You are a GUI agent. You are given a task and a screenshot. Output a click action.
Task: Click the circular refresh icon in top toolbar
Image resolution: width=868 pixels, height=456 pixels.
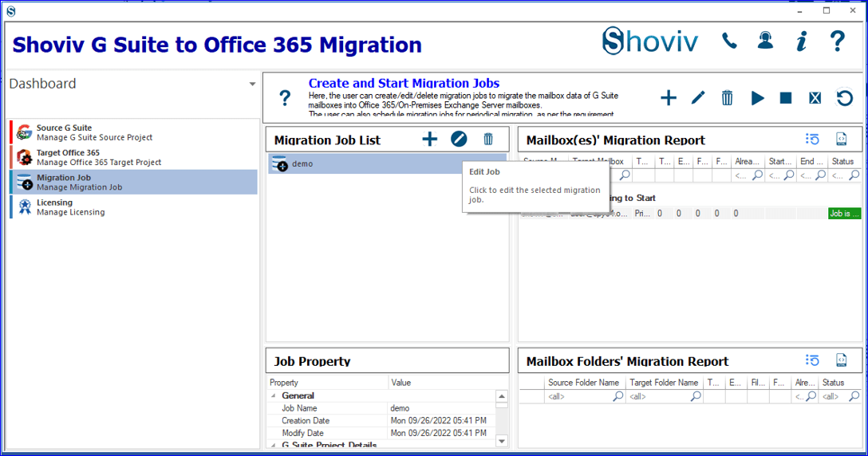(844, 98)
